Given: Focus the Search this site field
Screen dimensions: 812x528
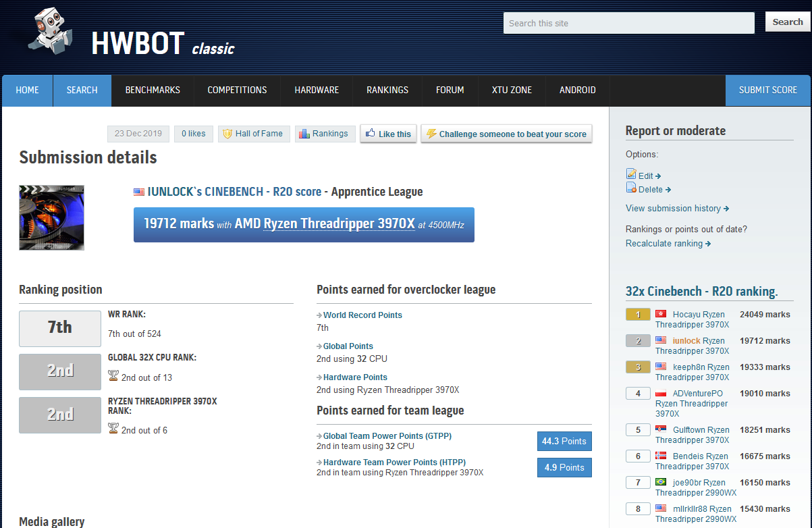Looking at the screenshot, I should [x=628, y=23].
